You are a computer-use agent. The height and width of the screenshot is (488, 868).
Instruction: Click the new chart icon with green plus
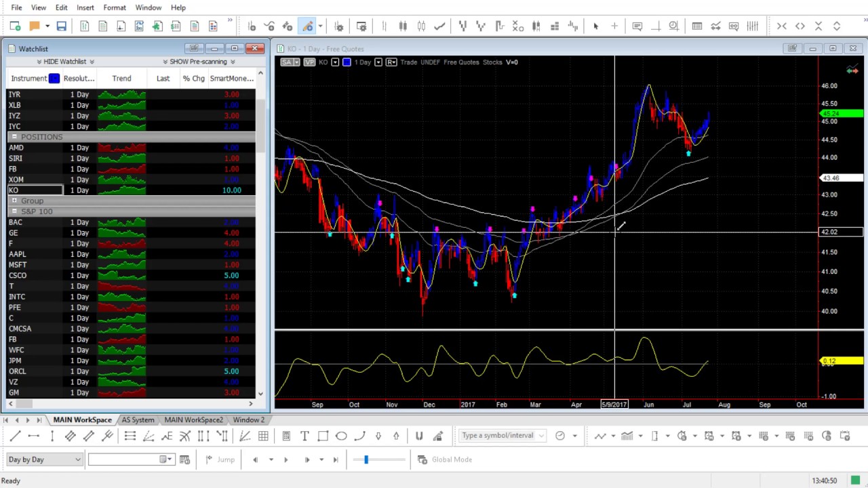[15, 26]
